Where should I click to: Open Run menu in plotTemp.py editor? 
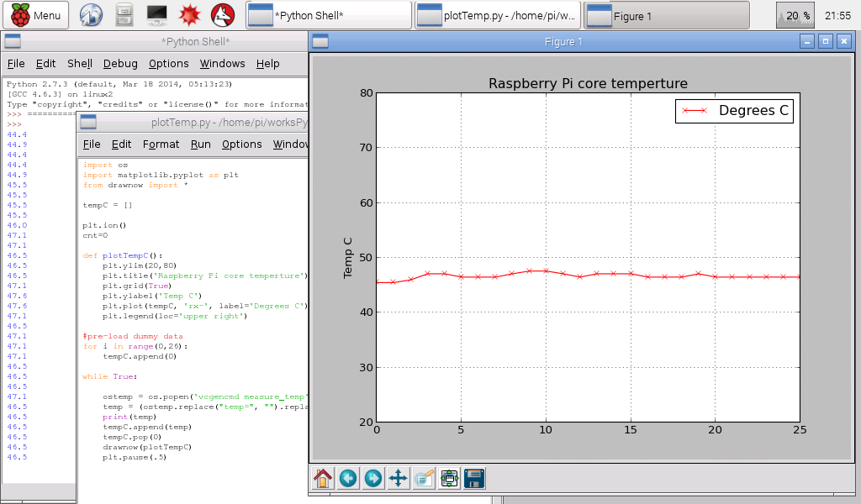(200, 144)
